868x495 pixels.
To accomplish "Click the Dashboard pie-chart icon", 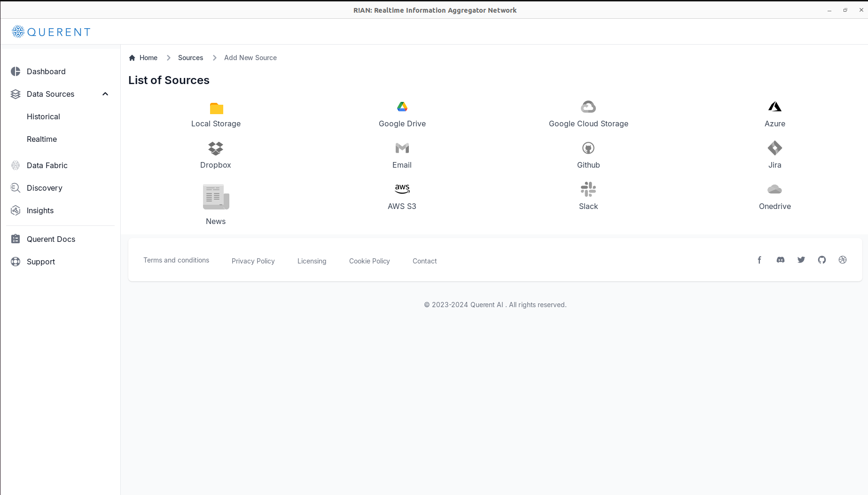I will tap(16, 71).
